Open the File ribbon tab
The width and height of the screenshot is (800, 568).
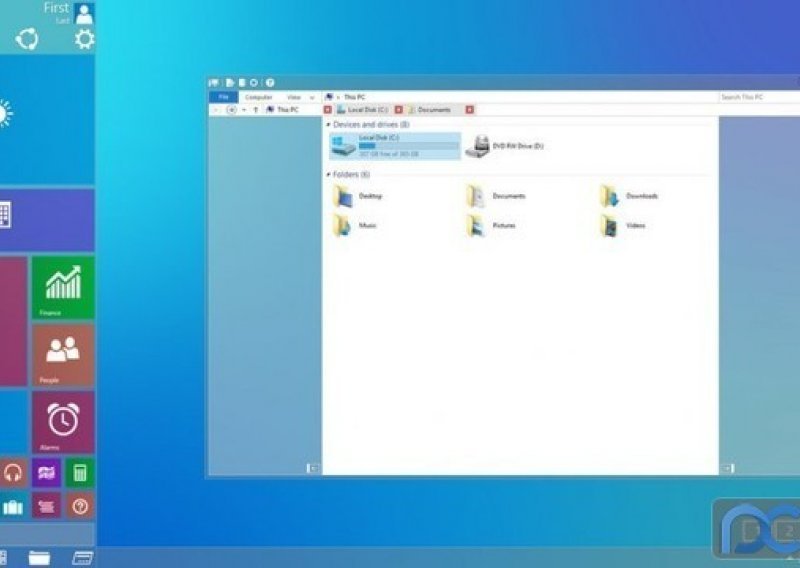click(x=223, y=97)
